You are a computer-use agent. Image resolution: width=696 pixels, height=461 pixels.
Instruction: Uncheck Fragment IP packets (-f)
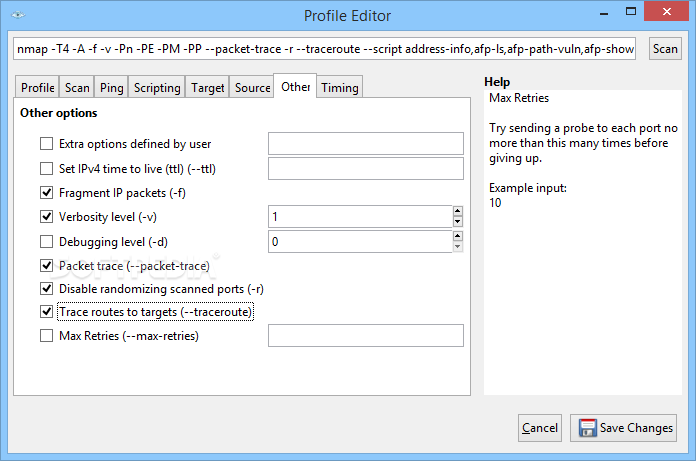[46, 193]
